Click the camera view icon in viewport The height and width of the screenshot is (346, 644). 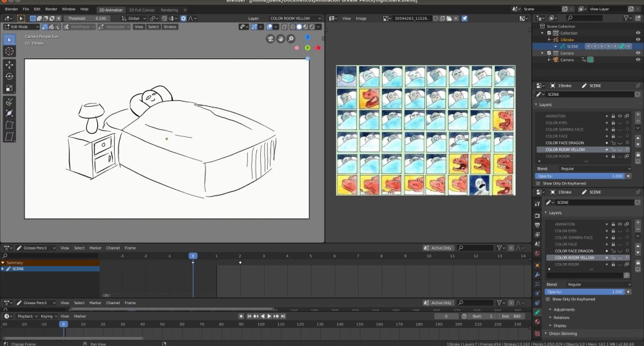coord(272,39)
